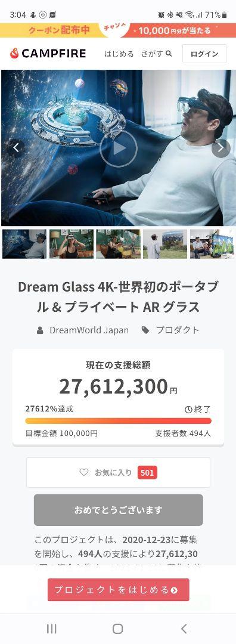Tap the heart icon to favorite

click(x=83, y=472)
